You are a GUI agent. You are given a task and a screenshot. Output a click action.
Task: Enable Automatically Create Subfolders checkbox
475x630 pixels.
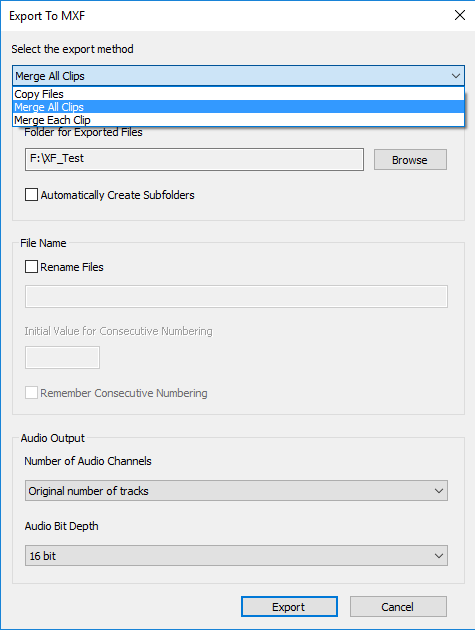31,195
